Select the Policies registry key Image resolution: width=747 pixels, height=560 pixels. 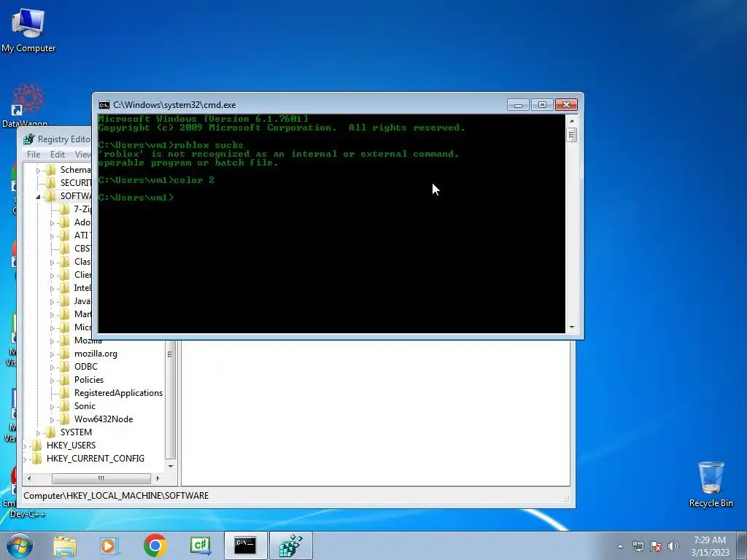(x=88, y=380)
